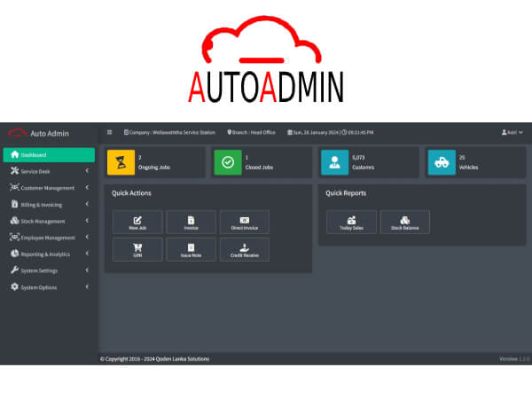Expand the Service Desk chevron

pos(87,171)
